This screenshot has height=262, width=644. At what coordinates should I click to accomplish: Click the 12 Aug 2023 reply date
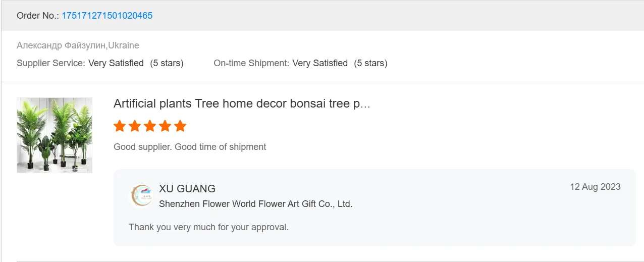(595, 187)
